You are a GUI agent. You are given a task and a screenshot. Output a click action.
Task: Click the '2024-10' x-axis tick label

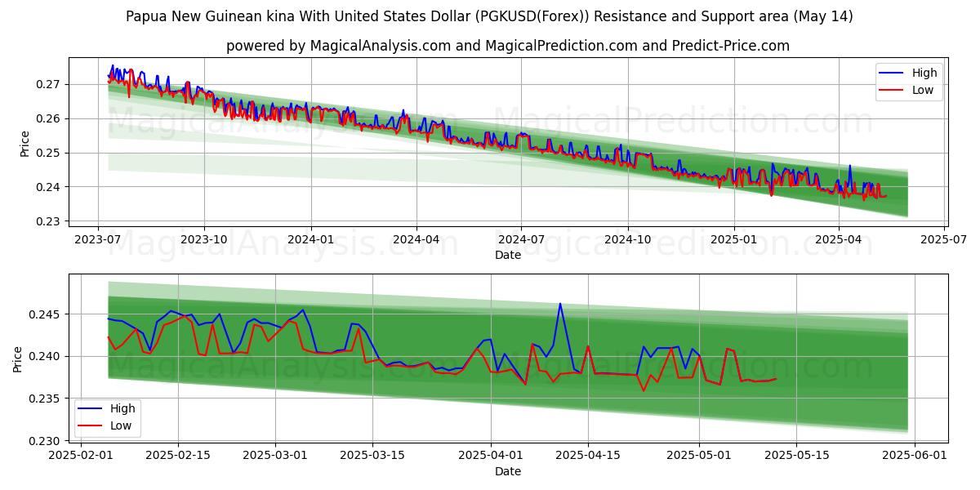pyautogui.click(x=627, y=239)
